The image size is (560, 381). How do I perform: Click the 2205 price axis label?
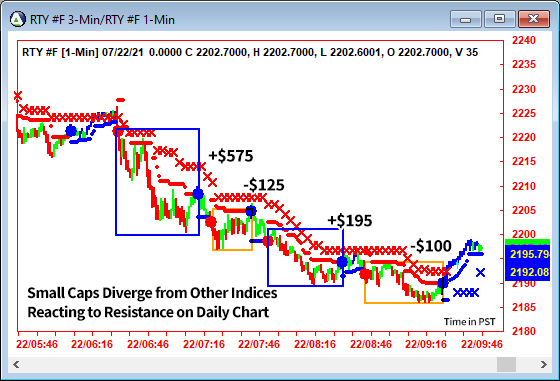[x=524, y=210]
